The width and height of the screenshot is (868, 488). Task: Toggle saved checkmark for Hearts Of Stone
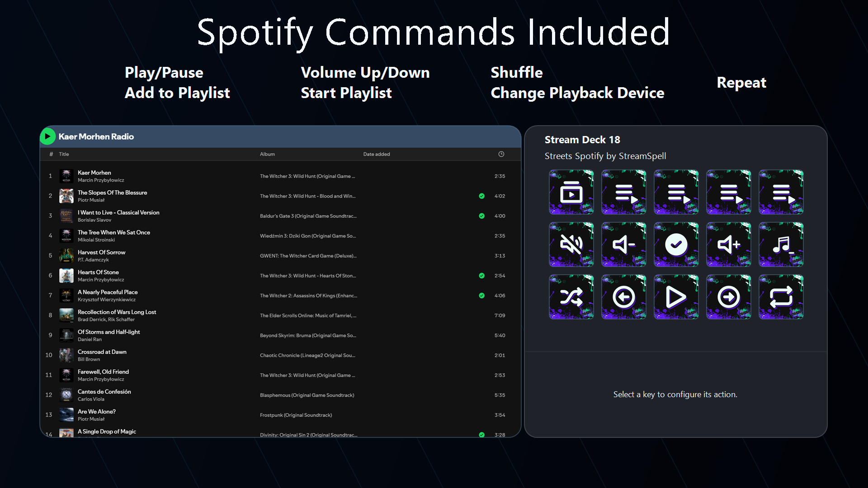point(482,276)
